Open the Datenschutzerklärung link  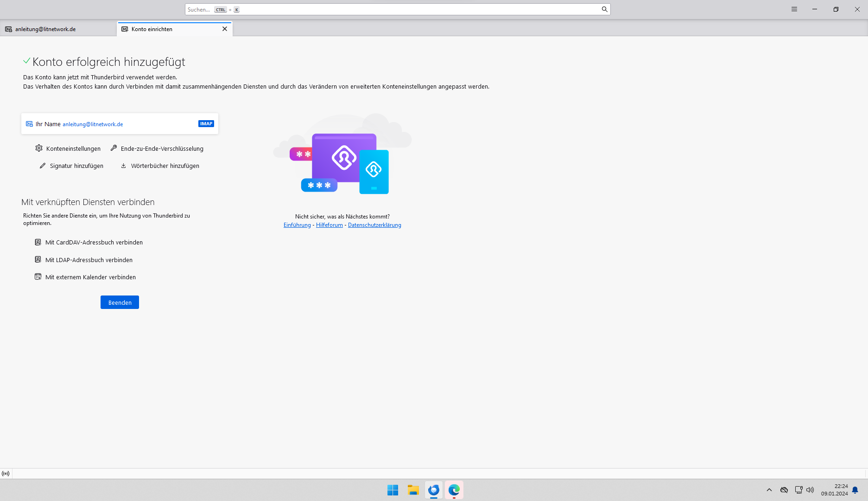374,225
